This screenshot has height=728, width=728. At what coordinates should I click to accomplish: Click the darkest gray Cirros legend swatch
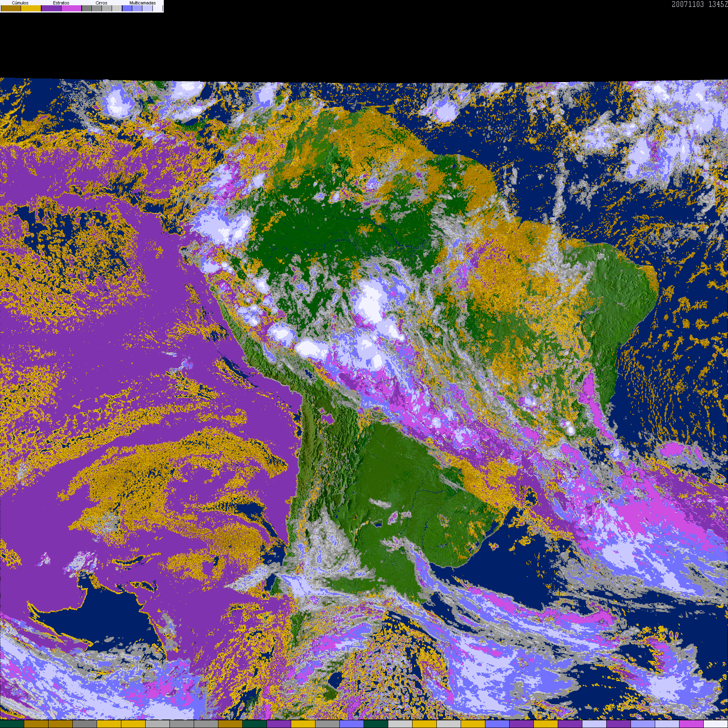(x=87, y=8)
